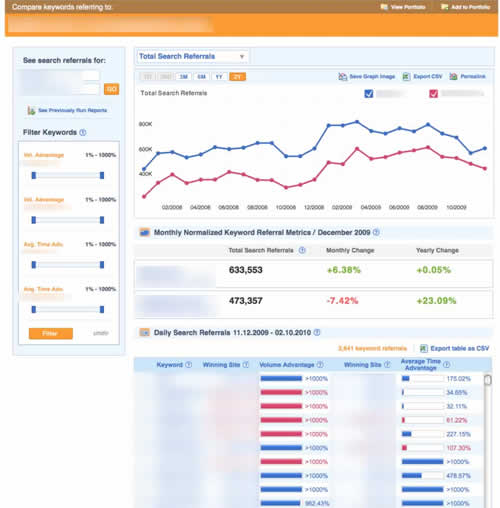
Task: Click the +23.09% yearly change
Action: click(x=436, y=301)
